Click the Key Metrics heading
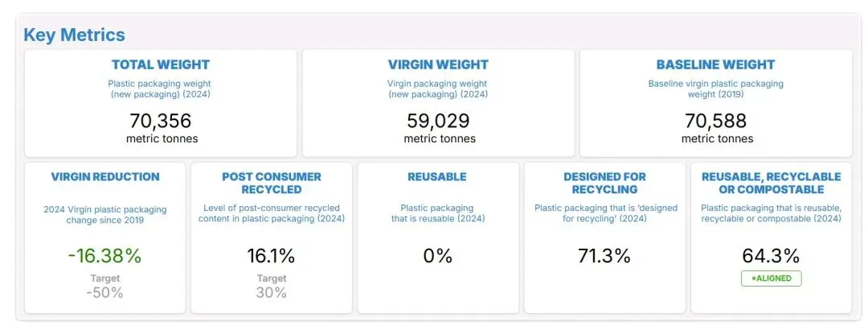This screenshot has width=868, height=330. pyautogui.click(x=74, y=35)
